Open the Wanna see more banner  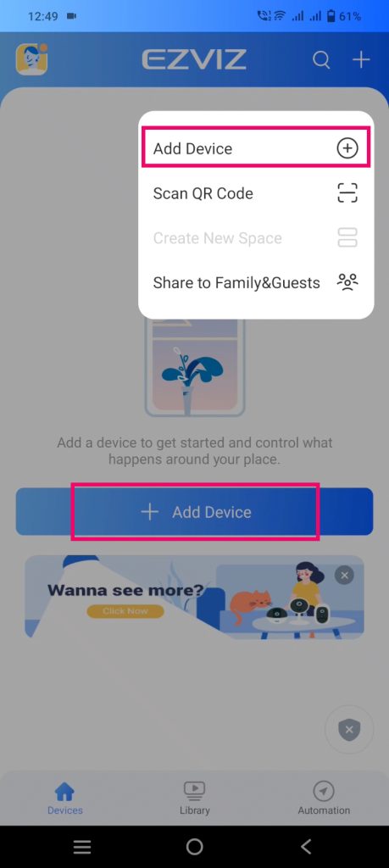coord(194,598)
